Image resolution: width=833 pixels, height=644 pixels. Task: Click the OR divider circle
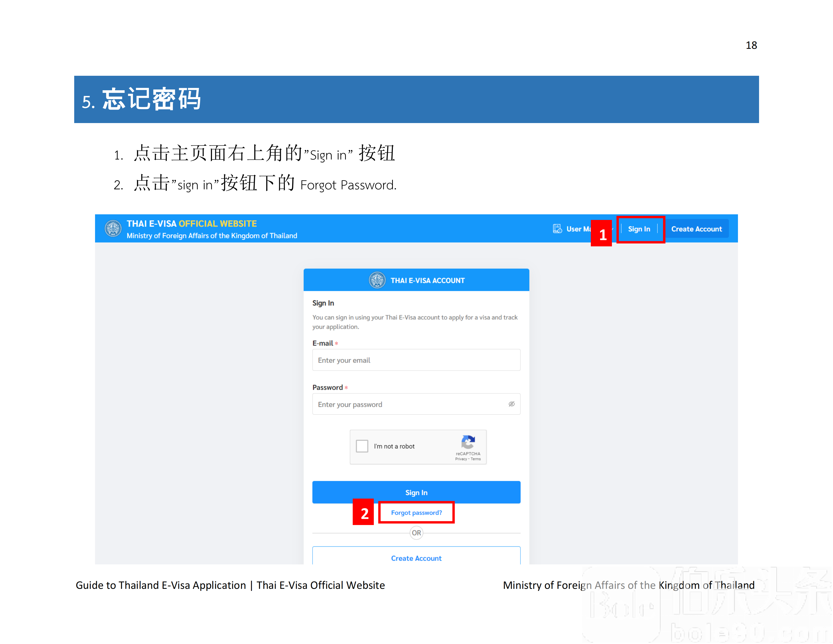click(416, 533)
